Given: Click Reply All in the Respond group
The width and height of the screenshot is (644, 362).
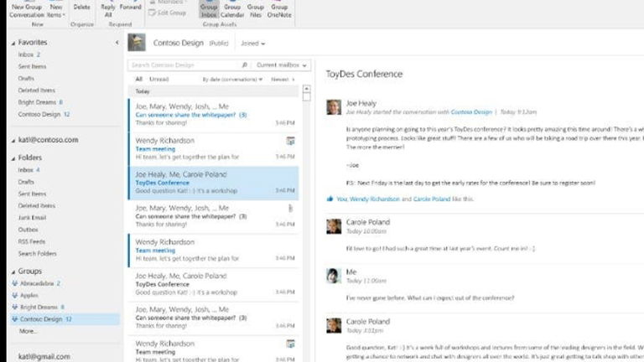Looking at the screenshot, I should [x=108, y=9].
